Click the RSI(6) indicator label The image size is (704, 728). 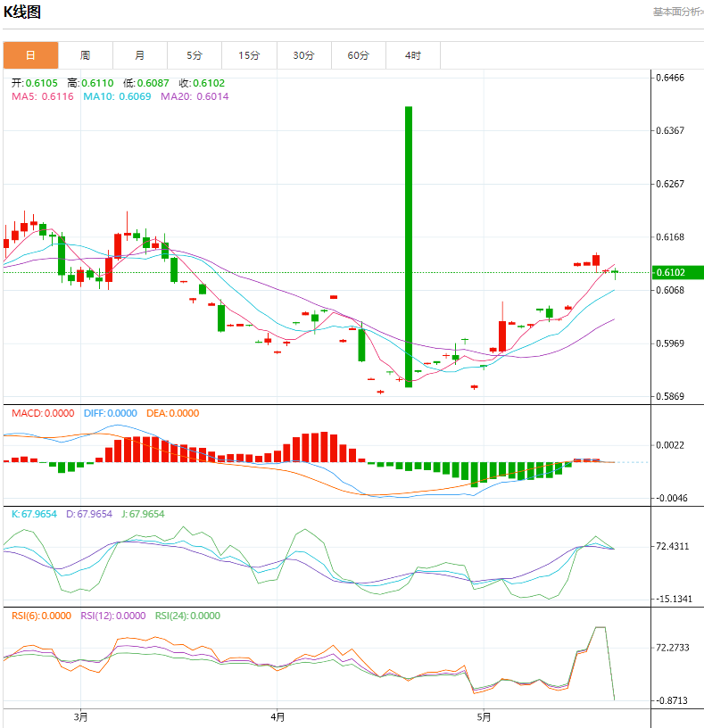(x=25, y=616)
